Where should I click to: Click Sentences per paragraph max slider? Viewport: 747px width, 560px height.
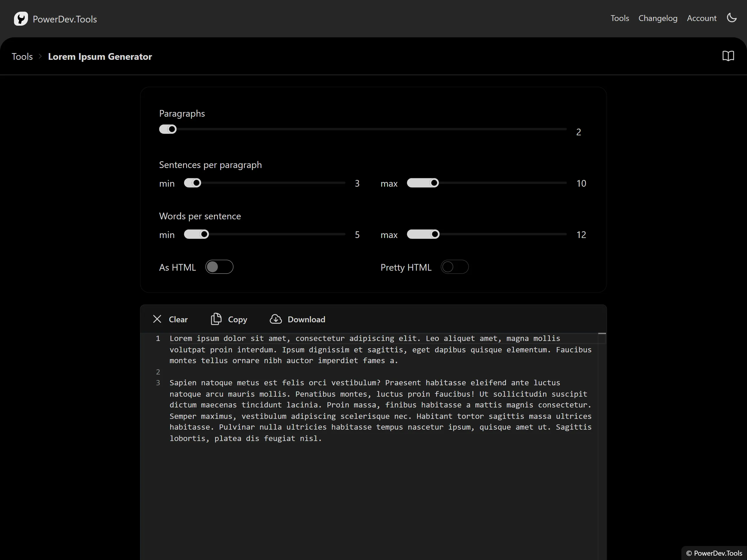[434, 183]
